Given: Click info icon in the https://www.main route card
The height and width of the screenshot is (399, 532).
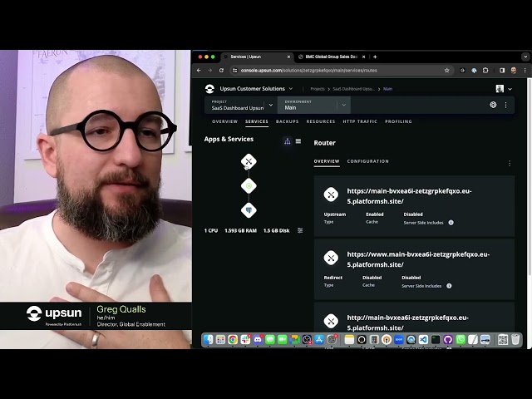Looking at the screenshot, I should 449,286.
